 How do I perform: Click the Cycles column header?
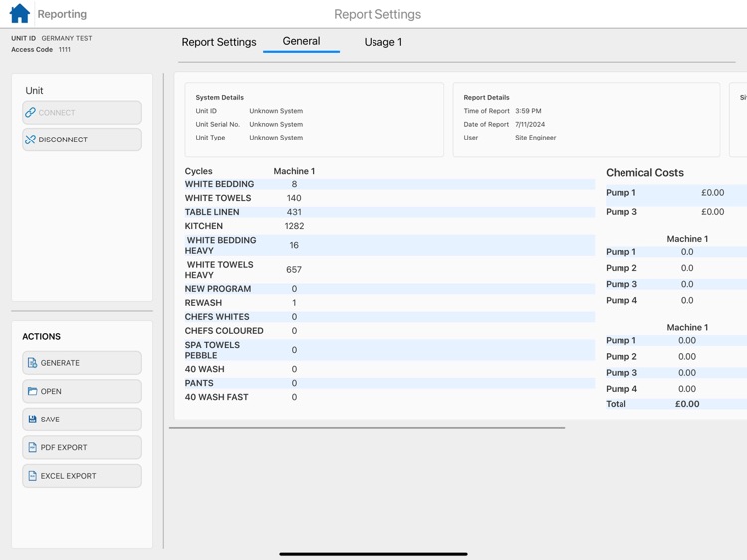(198, 171)
